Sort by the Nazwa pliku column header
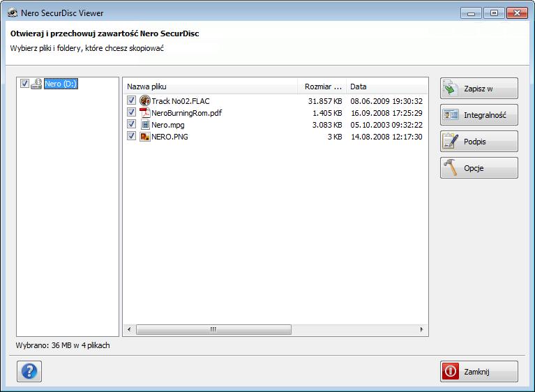Viewport: 535px width, 392px height. pos(210,86)
